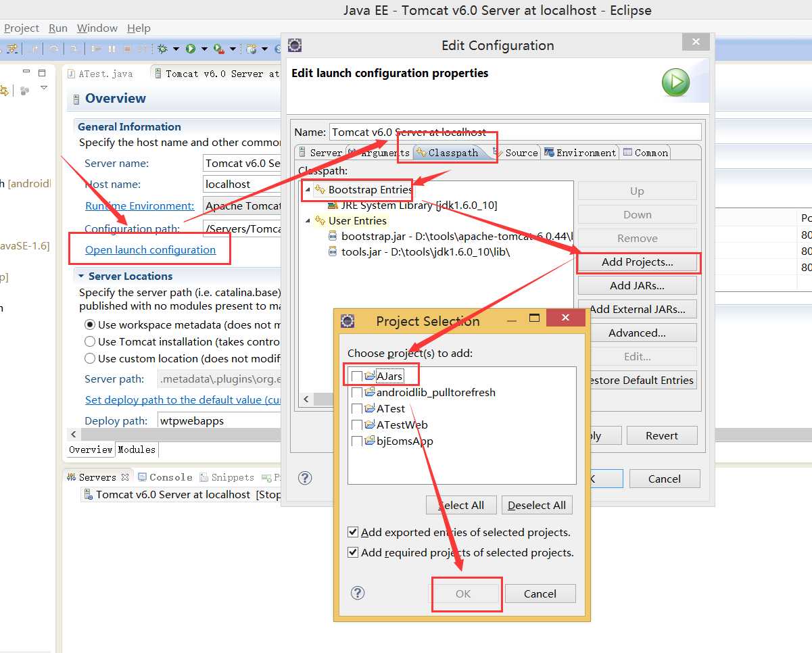Minimize the left panel view
Image resolution: width=812 pixels, height=653 pixels.
(27, 72)
